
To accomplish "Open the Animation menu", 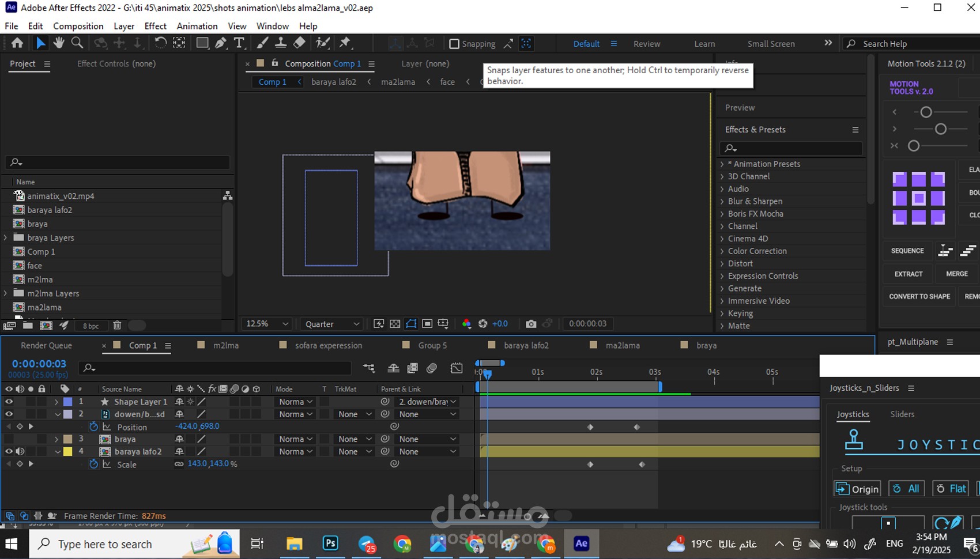I will tap(197, 26).
